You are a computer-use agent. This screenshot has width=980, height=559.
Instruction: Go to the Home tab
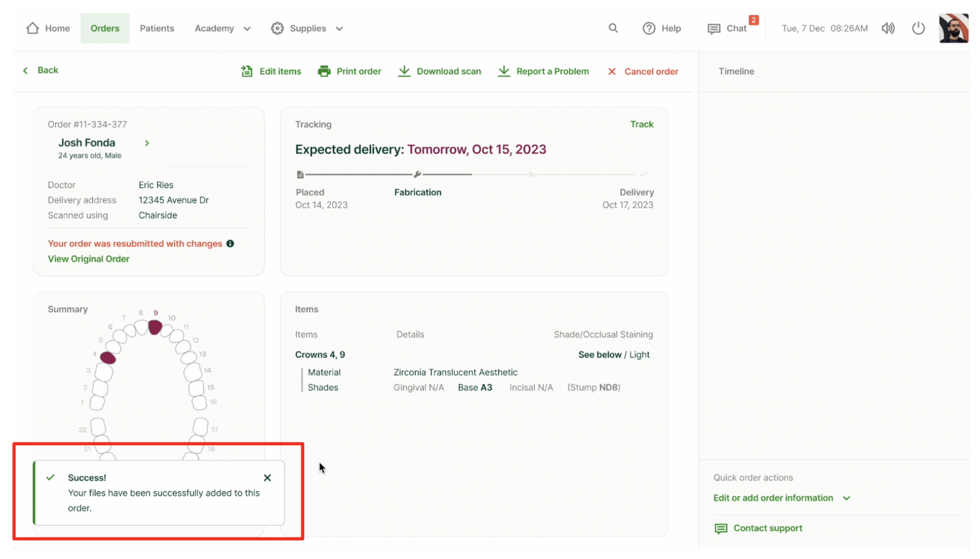click(48, 29)
